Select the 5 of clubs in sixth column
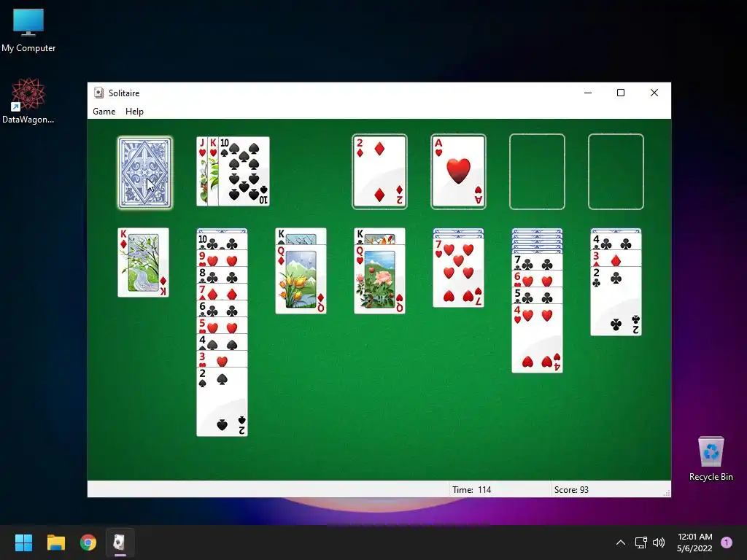Screen dimensions: 747x560 [x=537, y=296]
